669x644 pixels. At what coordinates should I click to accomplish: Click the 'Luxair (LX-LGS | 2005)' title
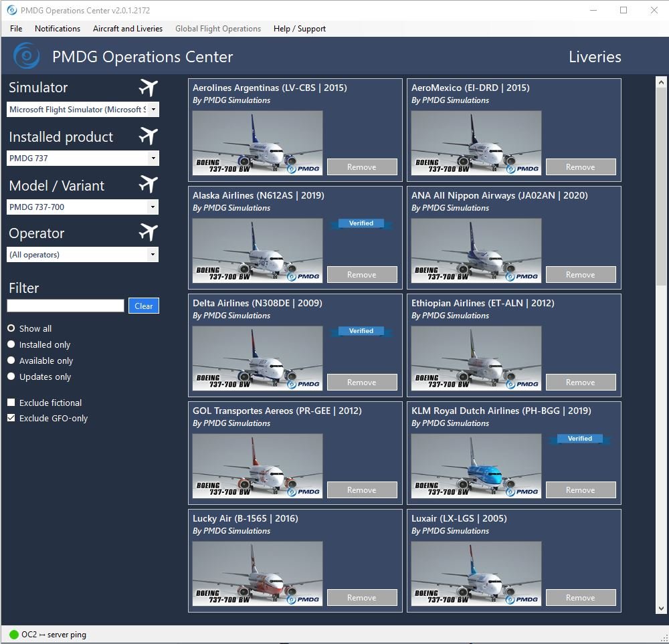click(x=459, y=519)
